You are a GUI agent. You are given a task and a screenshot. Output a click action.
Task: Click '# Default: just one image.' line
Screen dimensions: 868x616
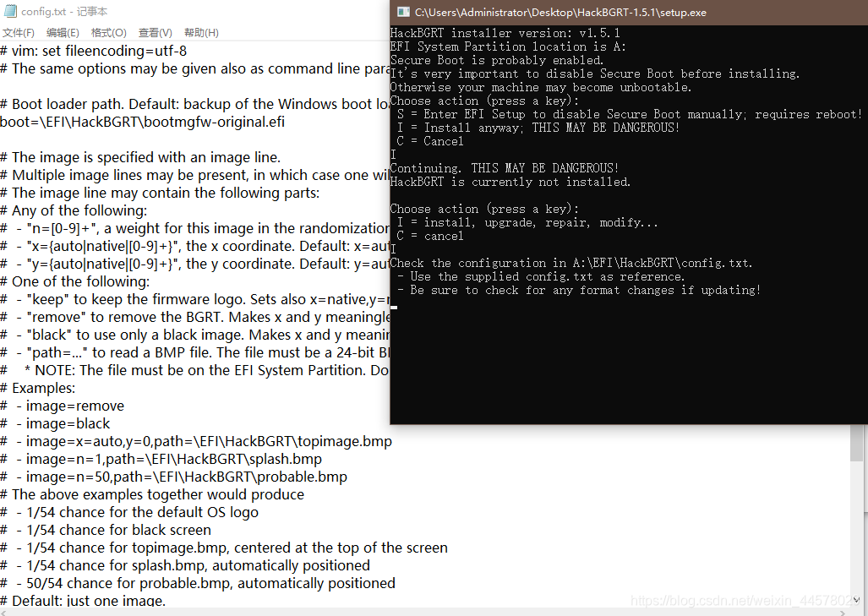coord(83,601)
